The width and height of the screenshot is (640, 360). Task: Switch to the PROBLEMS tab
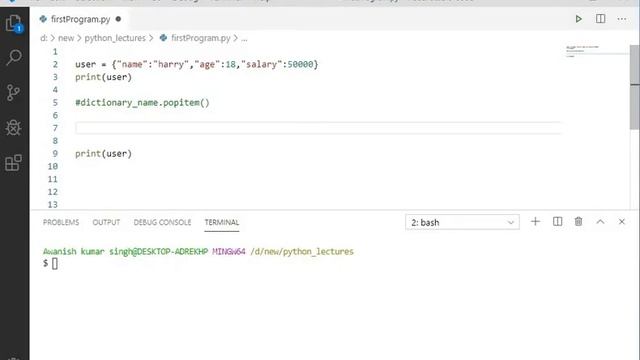pos(61,222)
